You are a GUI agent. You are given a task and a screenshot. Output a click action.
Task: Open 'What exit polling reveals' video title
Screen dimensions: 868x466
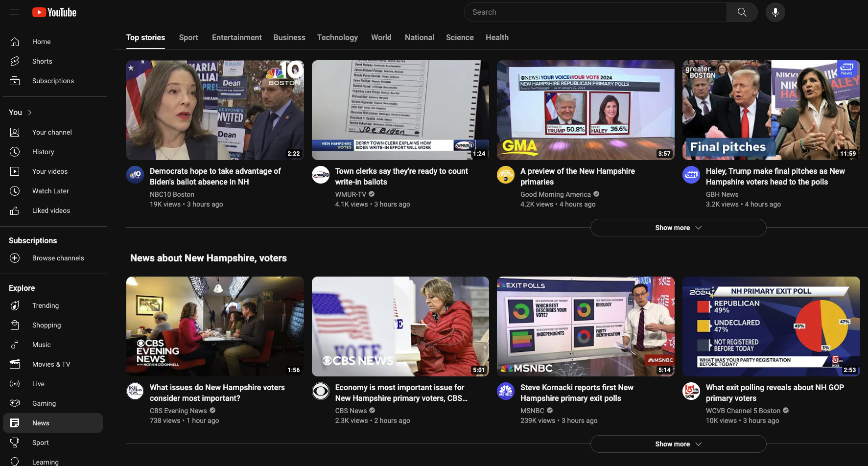click(x=775, y=393)
